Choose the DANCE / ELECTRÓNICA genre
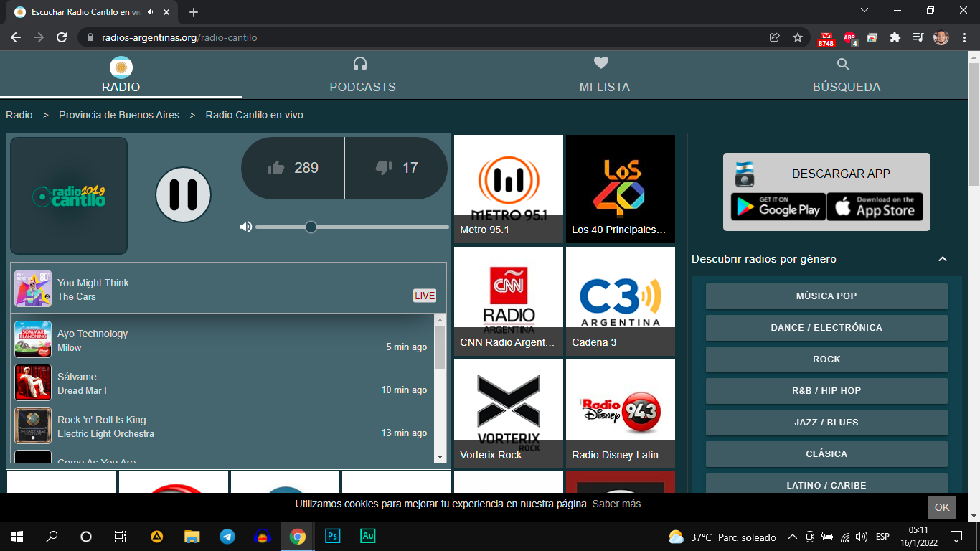Viewport: 980px width, 551px height. [x=826, y=327]
